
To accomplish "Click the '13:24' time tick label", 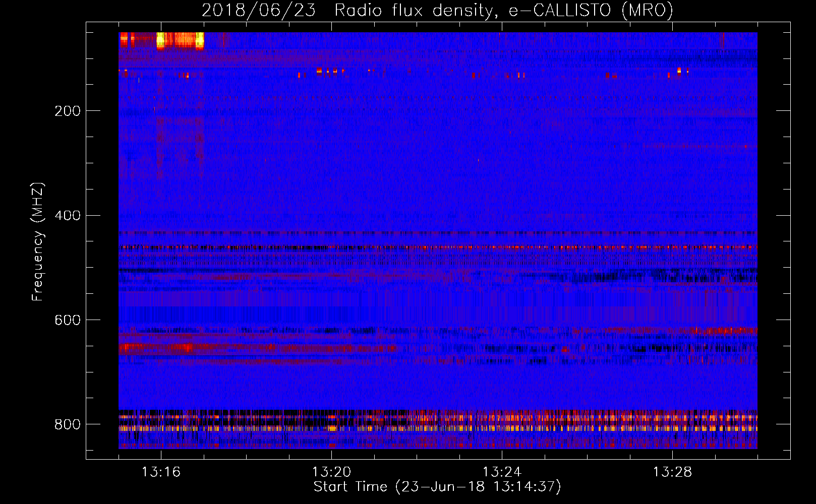I will pyautogui.click(x=502, y=472).
